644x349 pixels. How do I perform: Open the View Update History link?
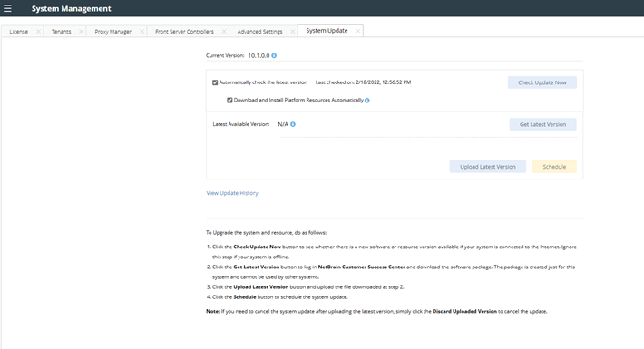coord(232,193)
